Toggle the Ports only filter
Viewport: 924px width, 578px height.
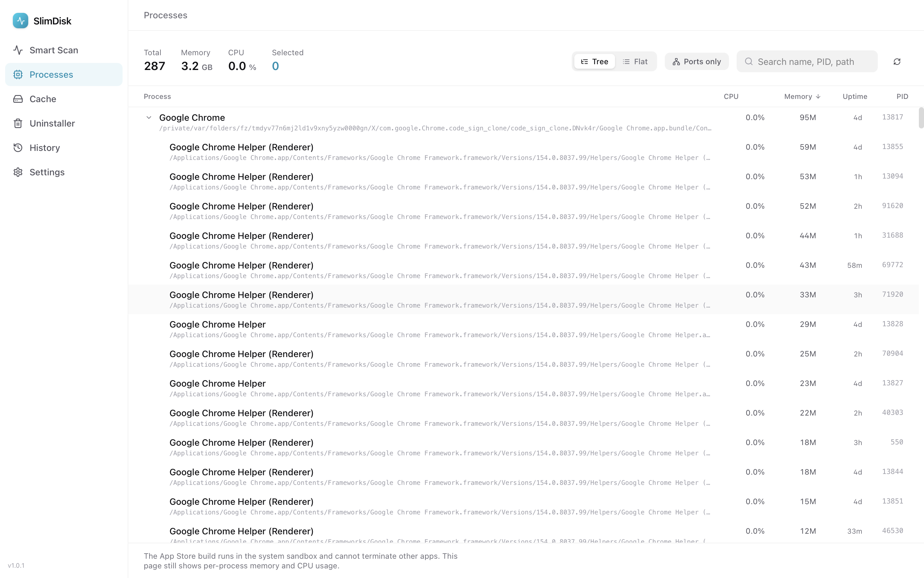tap(697, 62)
